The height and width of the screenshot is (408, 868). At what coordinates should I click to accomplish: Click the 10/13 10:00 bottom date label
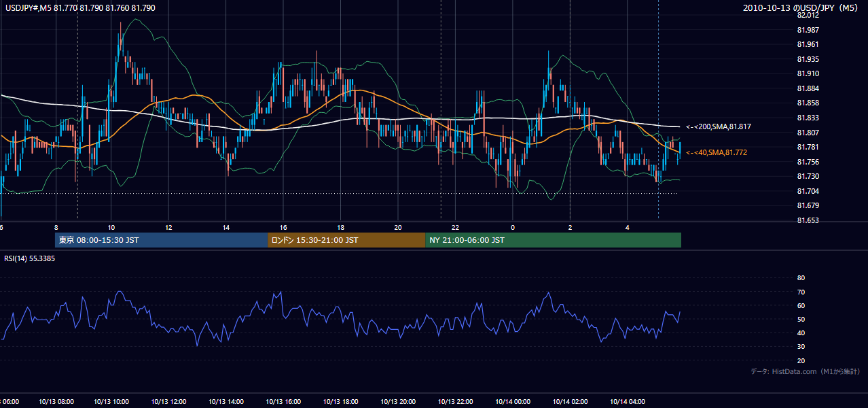pos(111,402)
